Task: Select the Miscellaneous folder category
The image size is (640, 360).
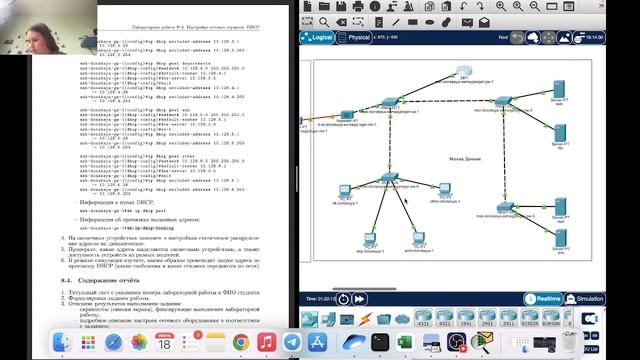Action: tap(384, 319)
